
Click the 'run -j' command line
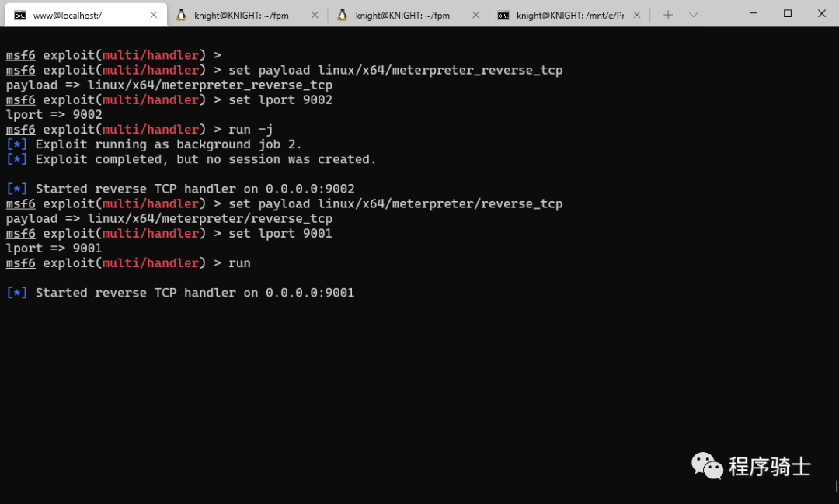[139, 130]
